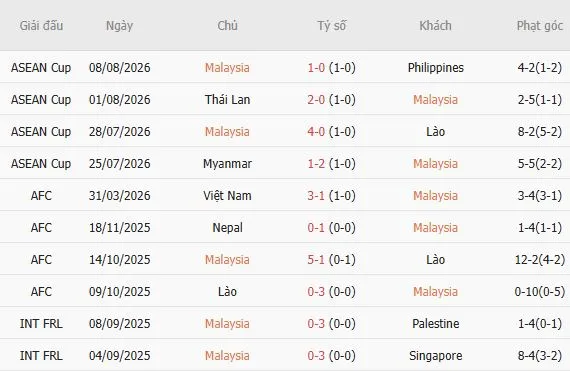Open Lào home team on 09/10/2025
The width and height of the screenshot is (570, 371).
click(227, 291)
